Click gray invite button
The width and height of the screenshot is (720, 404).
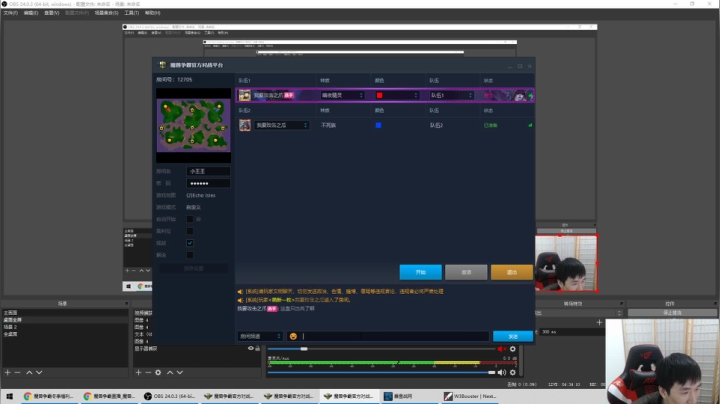466,272
